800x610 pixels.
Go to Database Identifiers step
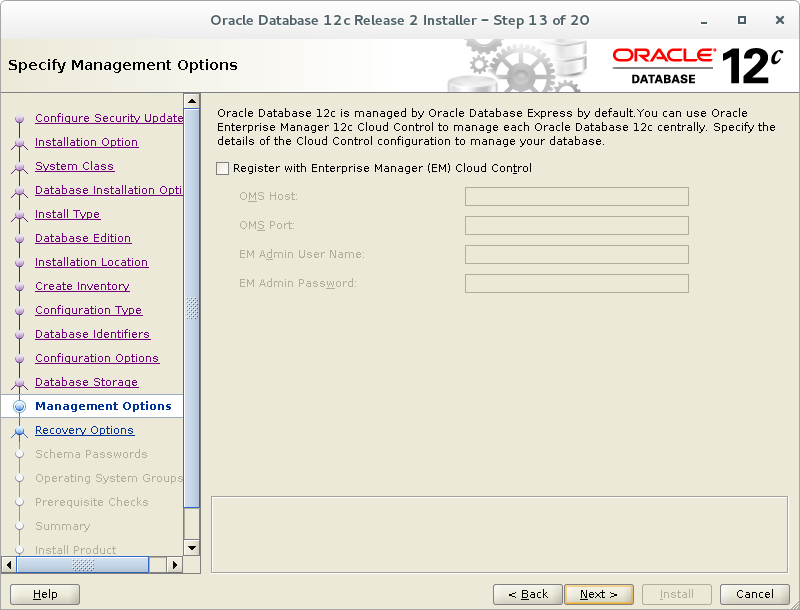click(92, 334)
